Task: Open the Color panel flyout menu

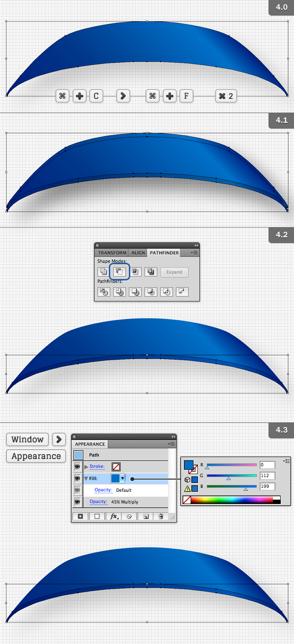Action: pos(287,461)
